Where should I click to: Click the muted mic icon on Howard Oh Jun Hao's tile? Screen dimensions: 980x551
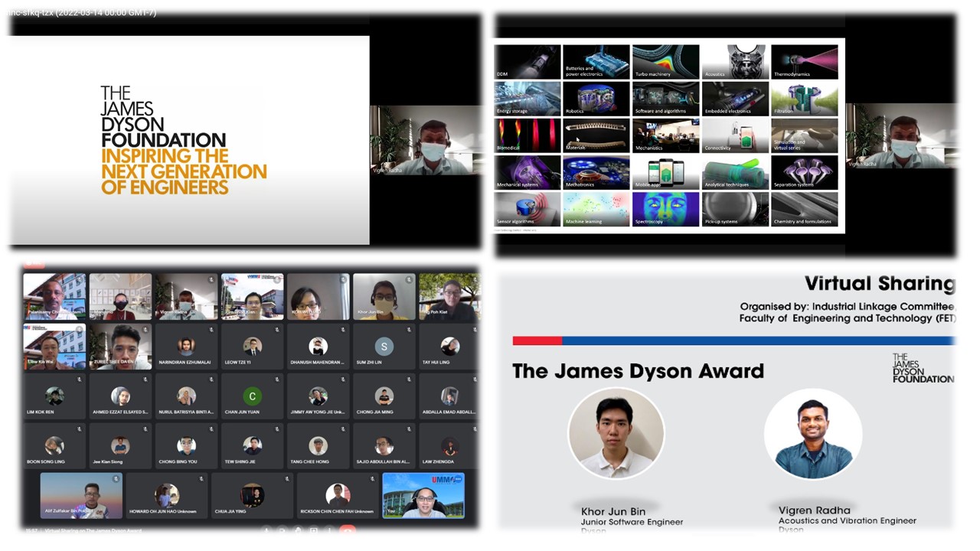pyautogui.click(x=201, y=479)
